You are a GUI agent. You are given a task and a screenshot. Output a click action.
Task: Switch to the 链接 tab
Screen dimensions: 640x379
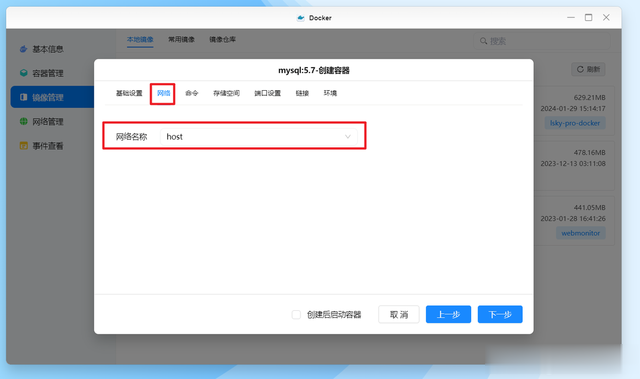(x=302, y=93)
